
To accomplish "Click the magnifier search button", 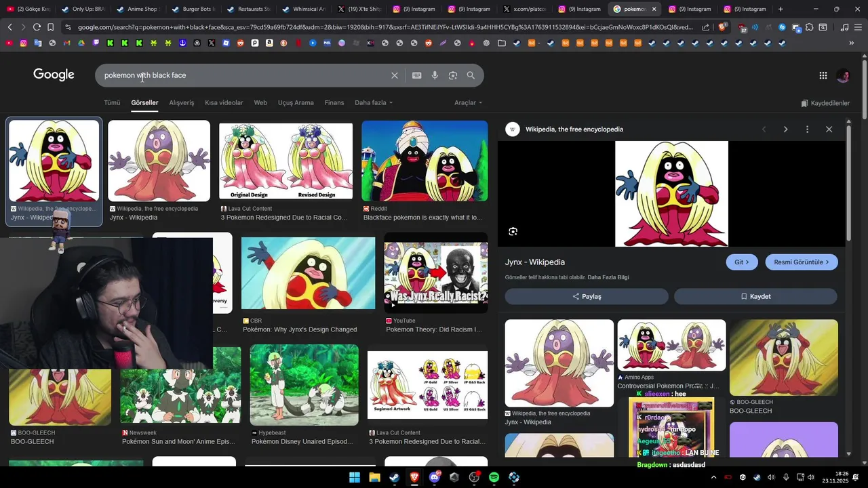I will click(471, 75).
